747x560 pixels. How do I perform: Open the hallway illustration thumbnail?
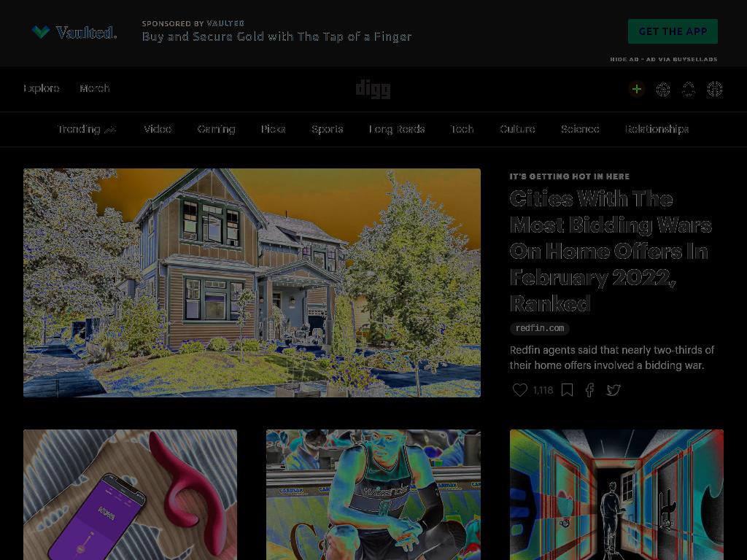[x=616, y=495]
